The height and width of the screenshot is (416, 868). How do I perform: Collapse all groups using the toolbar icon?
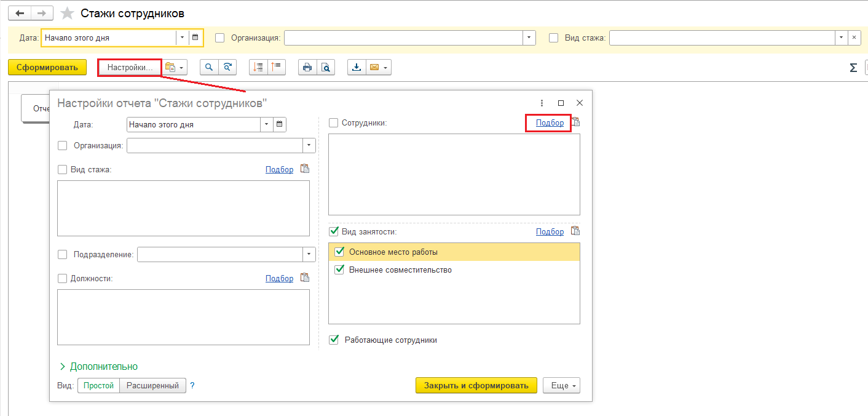click(x=277, y=68)
